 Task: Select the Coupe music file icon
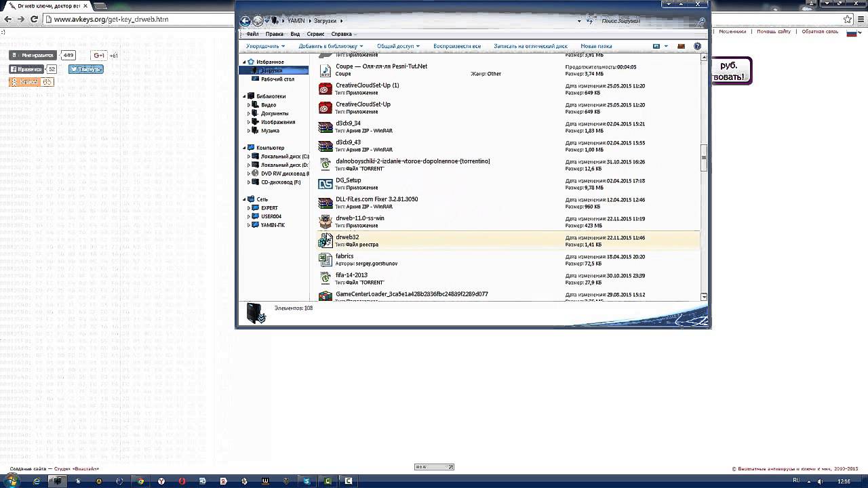pos(325,70)
